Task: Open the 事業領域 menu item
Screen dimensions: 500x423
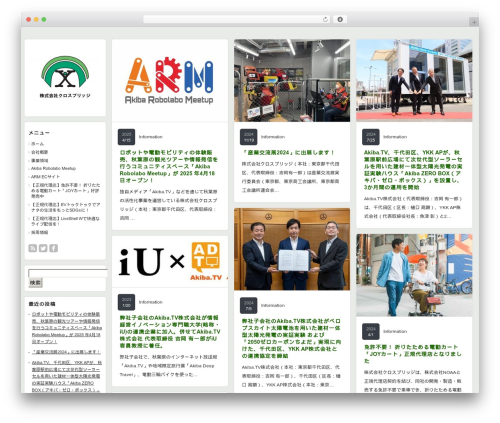Action: click(x=39, y=160)
